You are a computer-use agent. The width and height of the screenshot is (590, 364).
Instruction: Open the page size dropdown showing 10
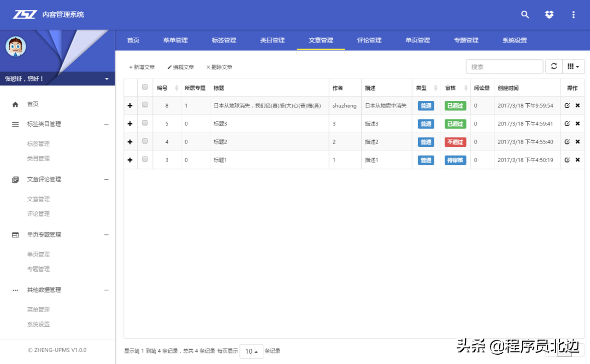click(251, 351)
